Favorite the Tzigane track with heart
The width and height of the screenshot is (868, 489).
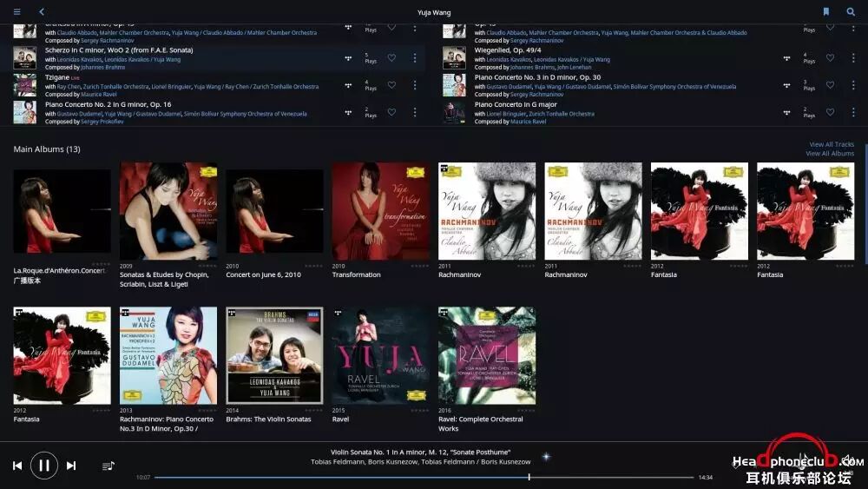click(391, 85)
